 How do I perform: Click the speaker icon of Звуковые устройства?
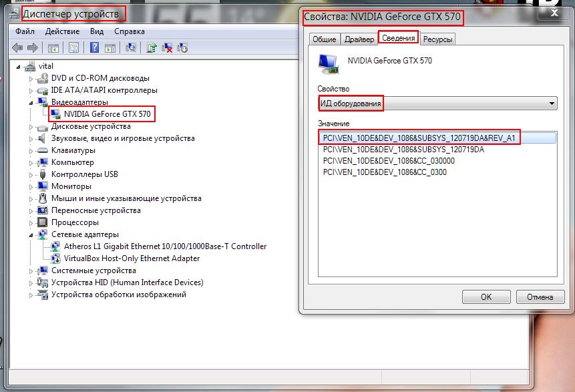[42, 138]
